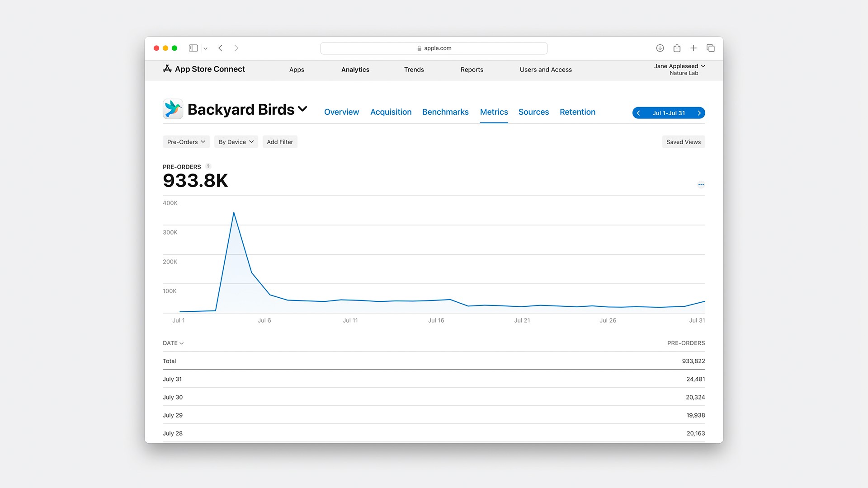Open a new tab with the plus icon

693,48
